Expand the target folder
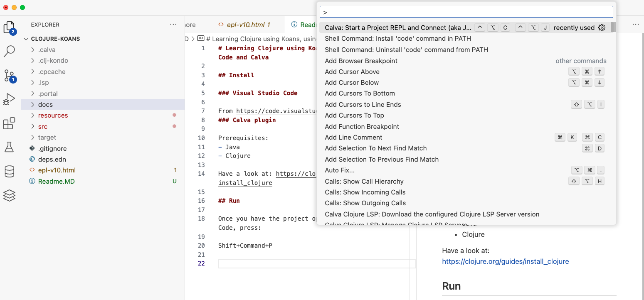Screen dimensions: 644x300 (x=33, y=138)
